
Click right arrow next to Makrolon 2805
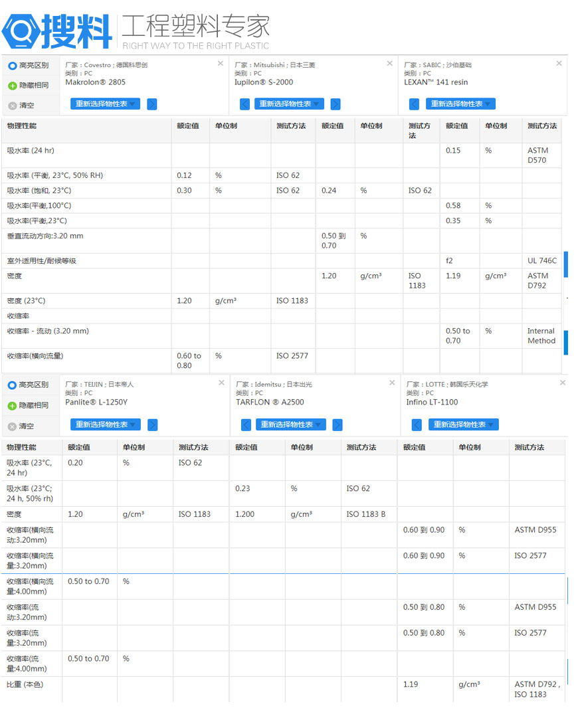coord(152,104)
